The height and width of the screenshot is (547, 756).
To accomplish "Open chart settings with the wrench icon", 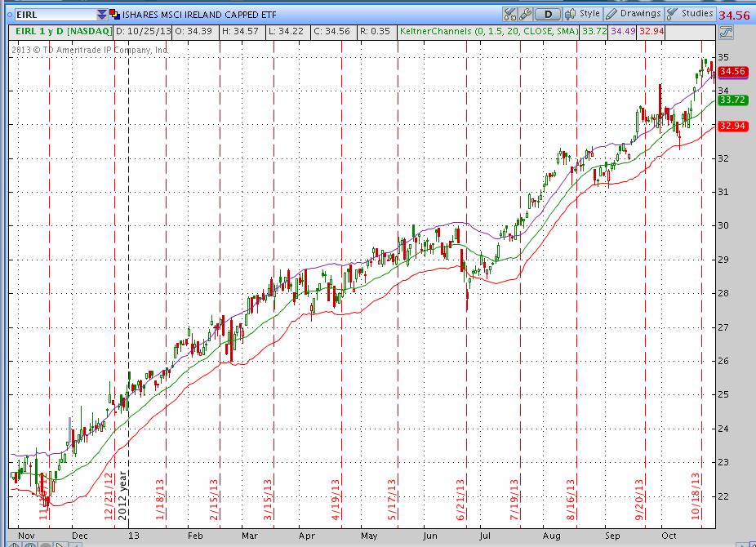I will 525,14.
